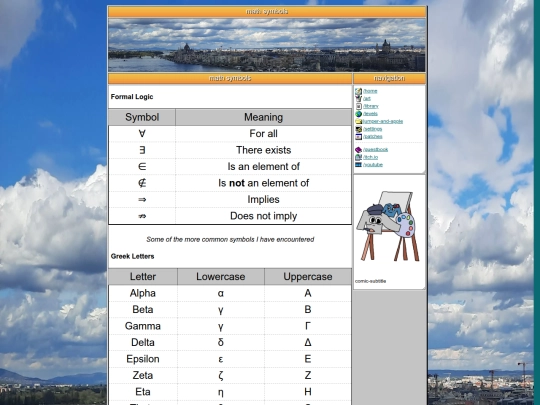Open the jumper-and-apple link
Screen dimensions: 540x405
[x=383, y=122]
